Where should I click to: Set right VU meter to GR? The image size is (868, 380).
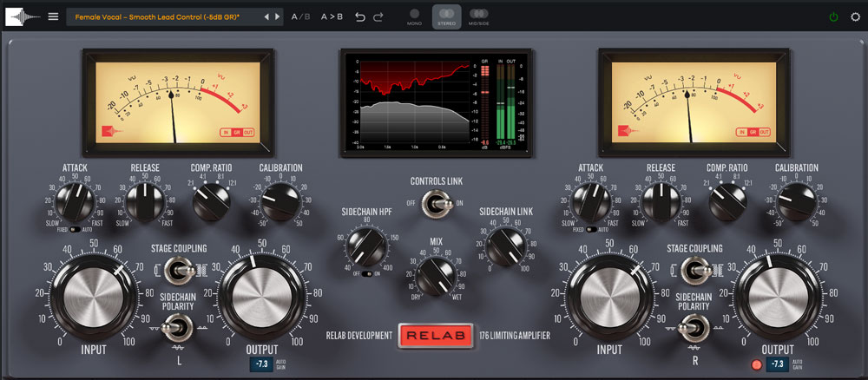753,132
